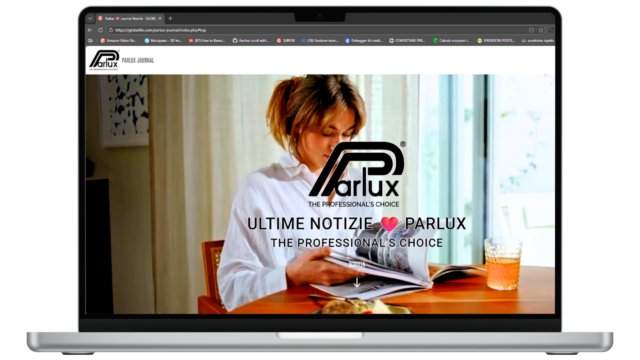The width and height of the screenshot is (640, 360).
Task: Open the Calcolo scorporo bookmark
Action: tap(451, 40)
